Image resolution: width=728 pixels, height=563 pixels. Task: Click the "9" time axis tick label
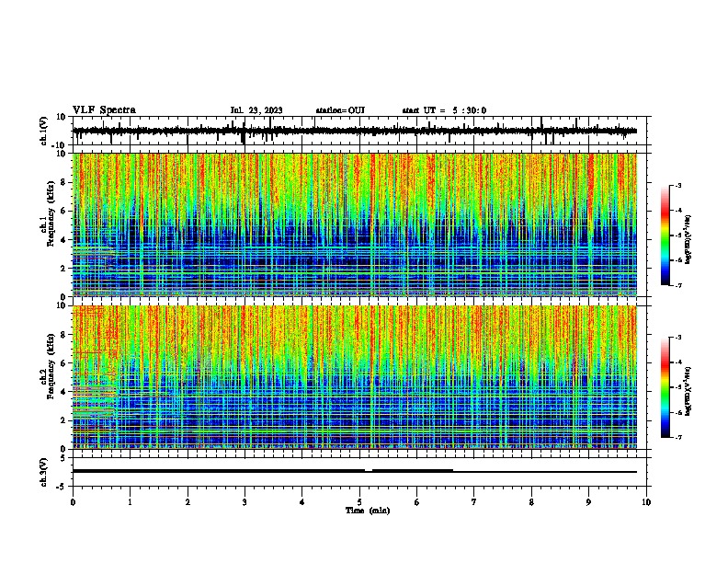(588, 502)
